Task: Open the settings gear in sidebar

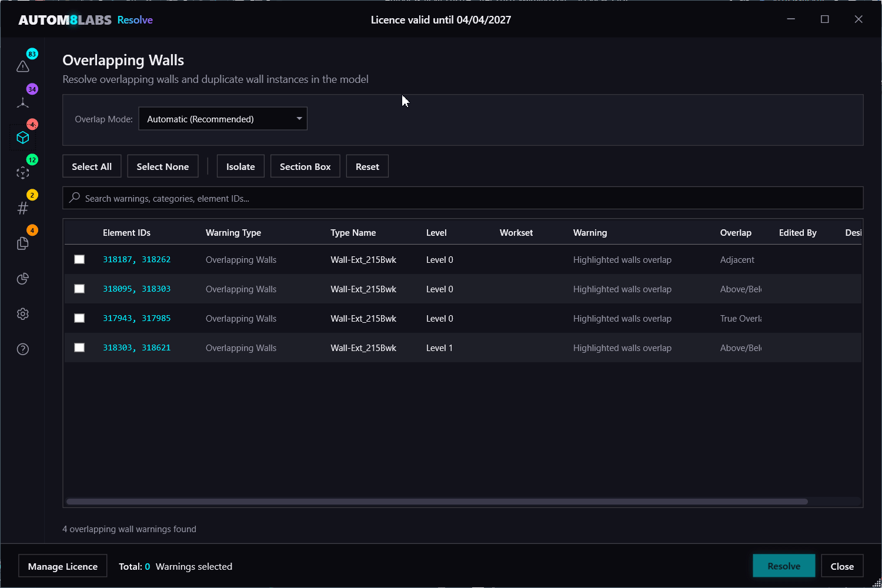Action: coord(22,313)
